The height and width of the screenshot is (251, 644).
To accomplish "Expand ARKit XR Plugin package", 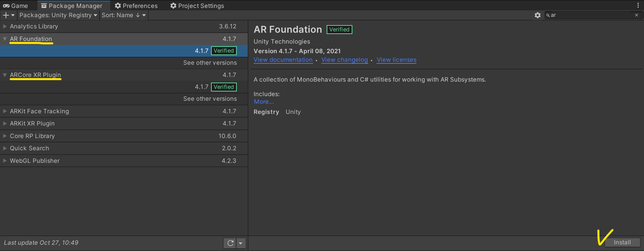I will (x=5, y=124).
